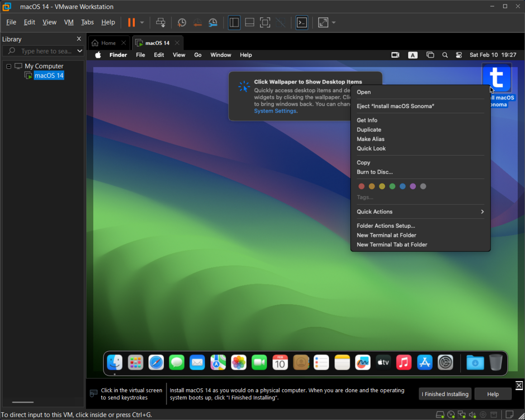The height and width of the screenshot is (420, 525).
Task: Select Burn to Disc… in the context menu
Action: pyautogui.click(x=420, y=172)
